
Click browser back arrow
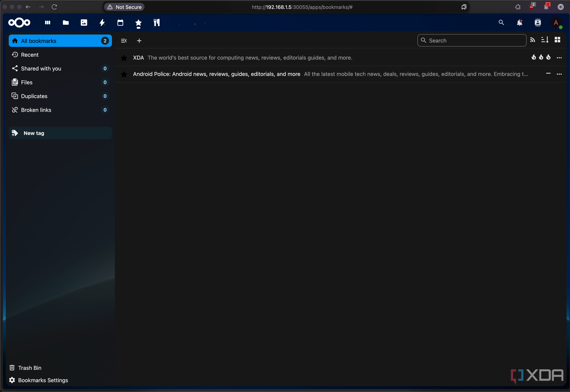pyautogui.click(x=28, y=7)
